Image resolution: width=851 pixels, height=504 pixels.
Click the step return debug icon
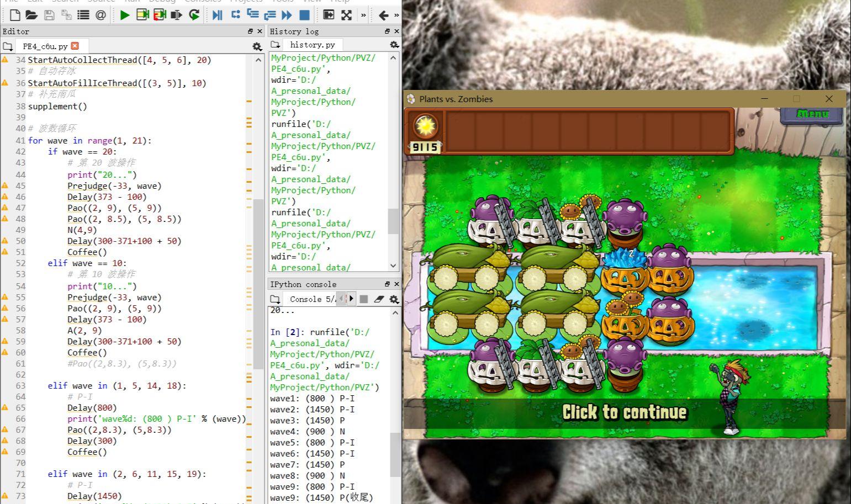tap(270, 15)
